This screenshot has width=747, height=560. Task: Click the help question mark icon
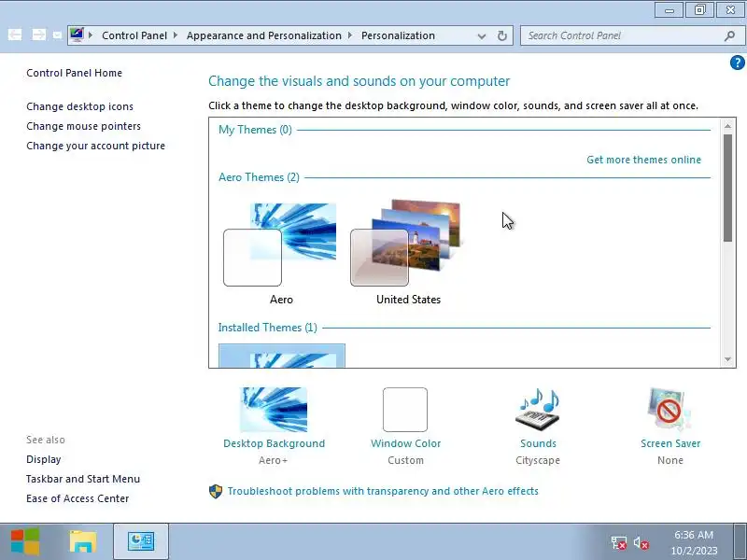click(737, 63)
